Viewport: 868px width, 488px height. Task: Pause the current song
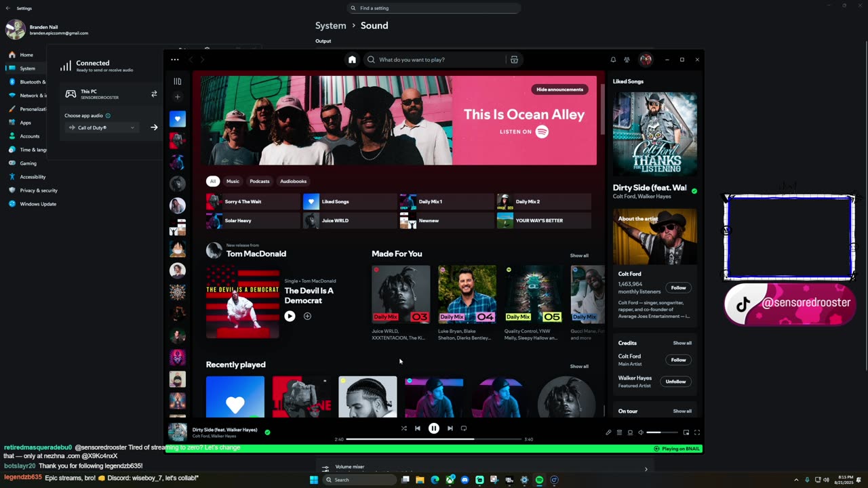tap(433, 428)
